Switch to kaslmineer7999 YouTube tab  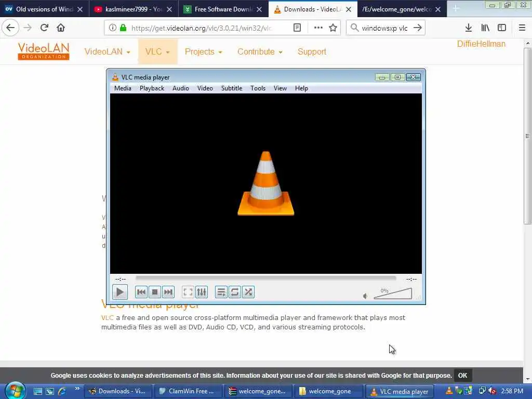point(134,9)
